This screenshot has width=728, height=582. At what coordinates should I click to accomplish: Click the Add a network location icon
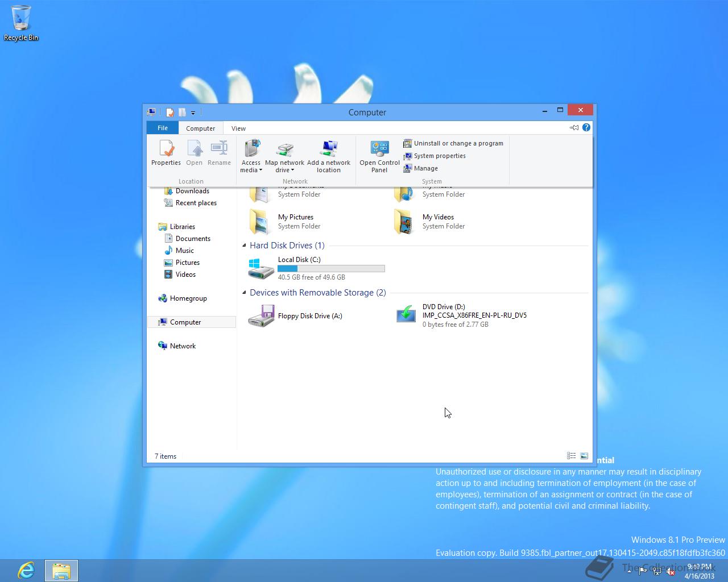pyautogui.click(x=329, y=156)
